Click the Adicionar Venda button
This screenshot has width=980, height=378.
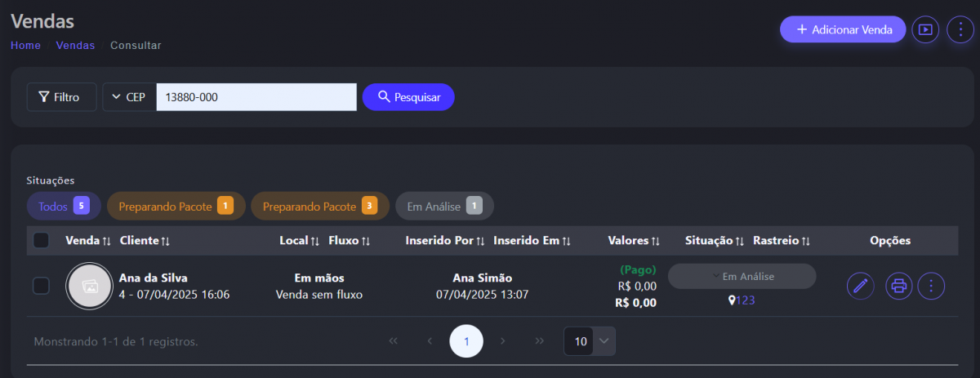(843, 29)
